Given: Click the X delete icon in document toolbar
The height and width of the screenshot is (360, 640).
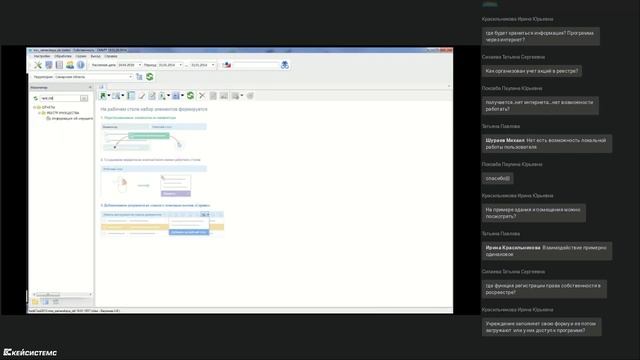Looking at the screenshot, I should coord(202,96).
